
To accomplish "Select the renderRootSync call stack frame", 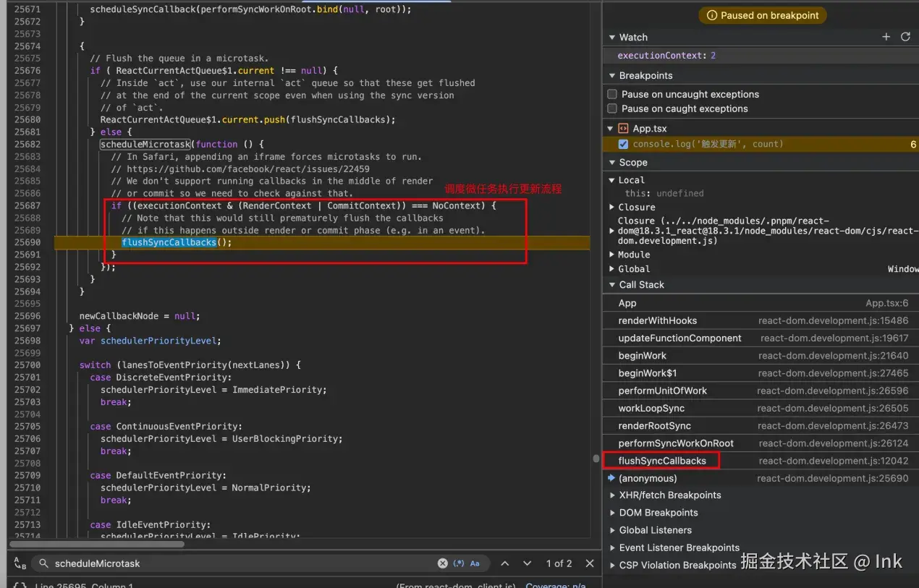I will [x=761, y=425].
